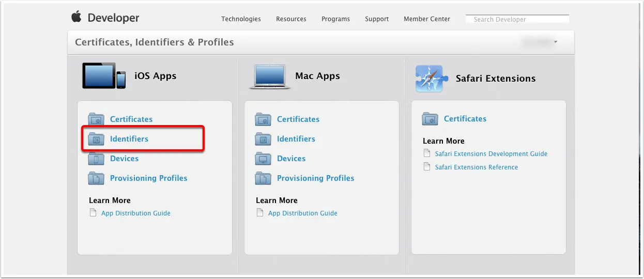Open Mac App Distribution Guide link
The image size is (644, 279).
coord(303,213)
